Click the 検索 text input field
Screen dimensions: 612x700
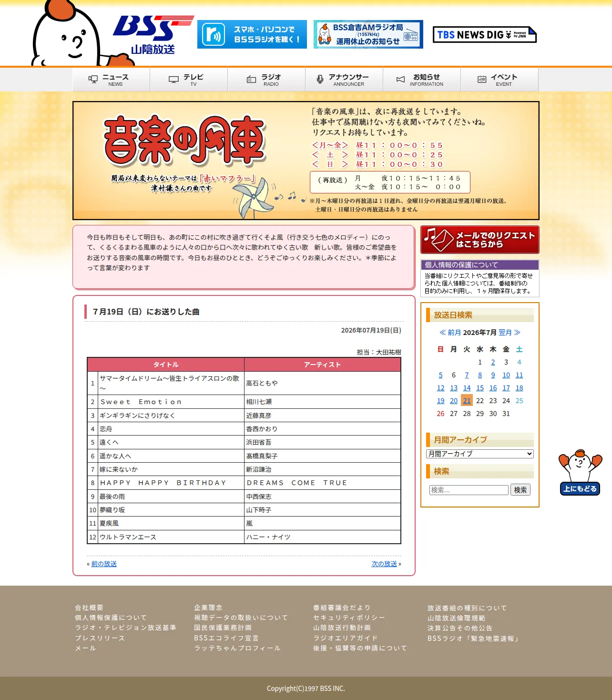(469, 490)
